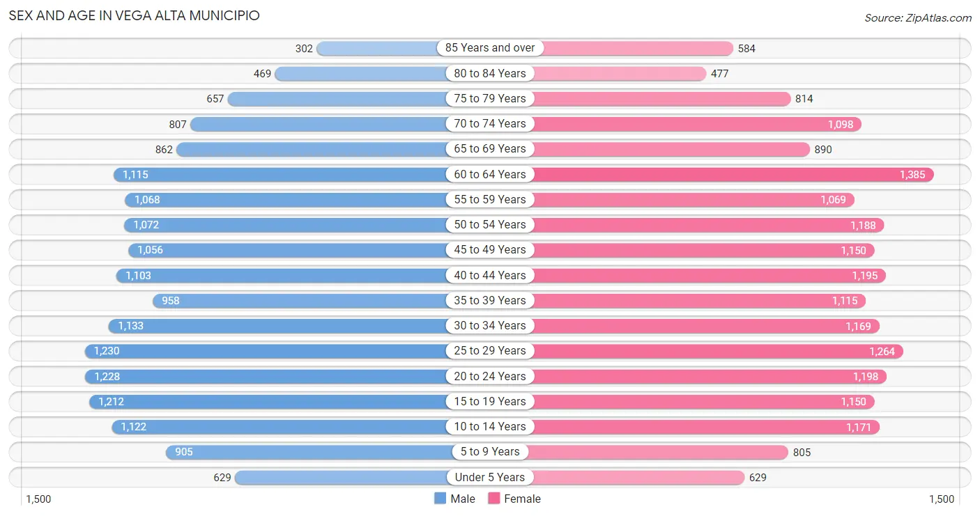Select the 85 Years and over label
Screen dimensions: 980x516
tap(490, 48)
